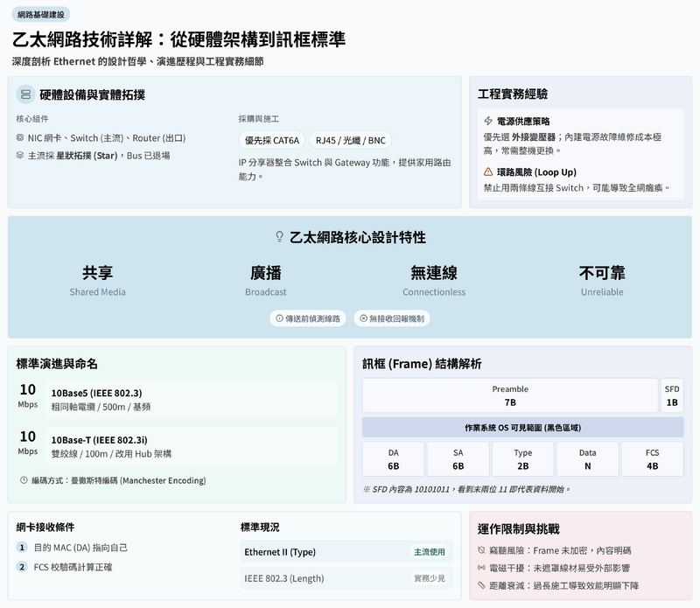Select the 網路基礎建設 category tag
Screen dimensions: 700x608
[x=40, y=14]
